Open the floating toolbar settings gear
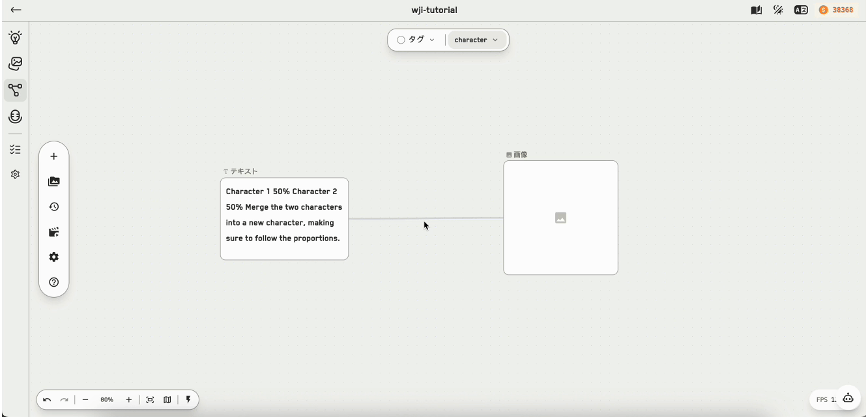 (54, 257)
